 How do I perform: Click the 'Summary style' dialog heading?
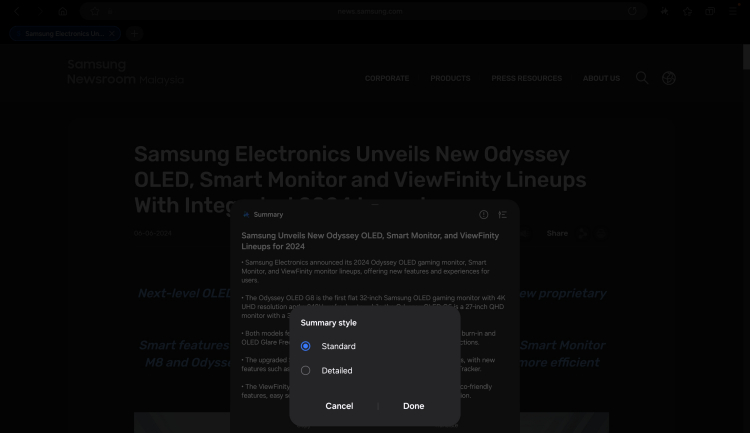coord(328,323)
